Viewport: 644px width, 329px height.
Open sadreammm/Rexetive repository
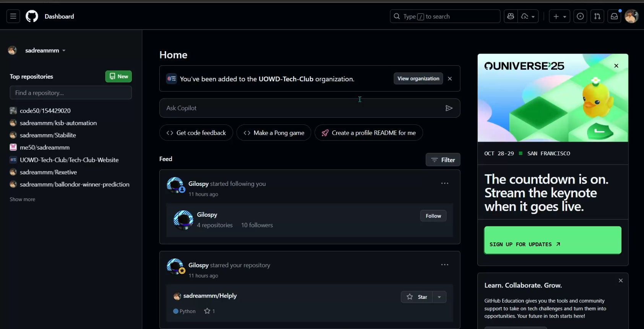click(48, 172)
